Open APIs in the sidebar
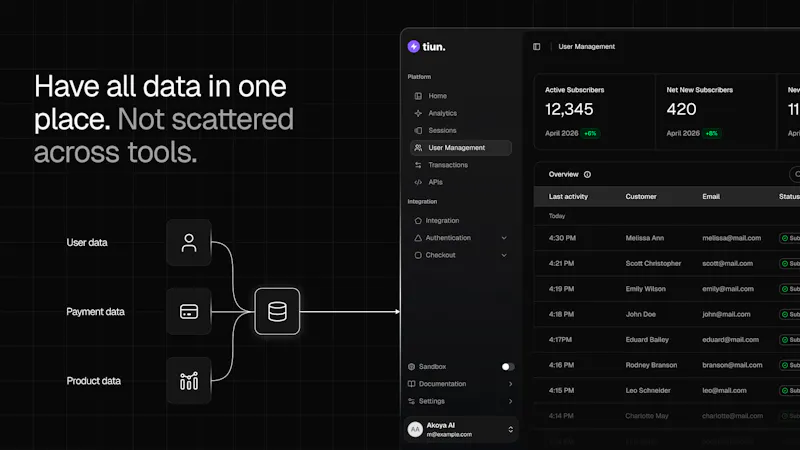Viewport: 800px width, 450px height. 461,182
